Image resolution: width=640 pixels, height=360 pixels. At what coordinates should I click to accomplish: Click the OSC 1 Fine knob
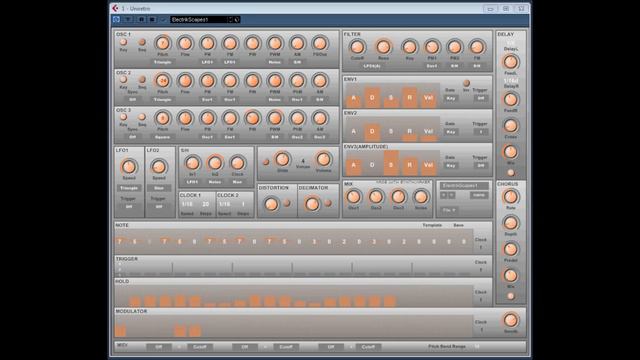click(x=185, y=43)
